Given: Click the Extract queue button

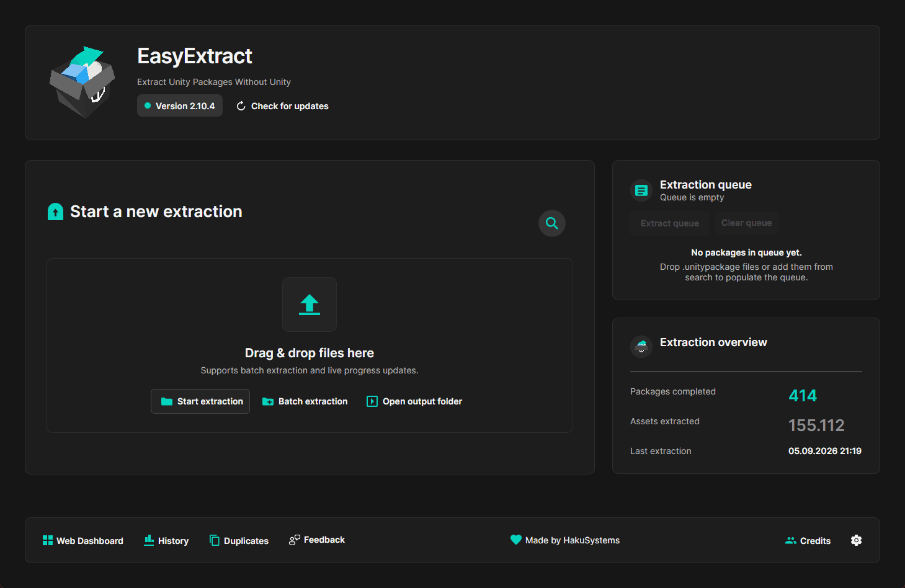Looking at the screenshot, I should (670, 223).
